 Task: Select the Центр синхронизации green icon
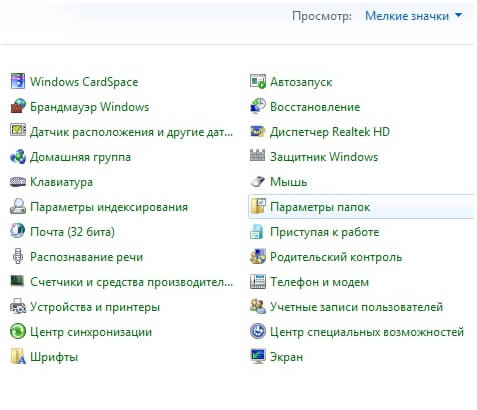(18, 332)
